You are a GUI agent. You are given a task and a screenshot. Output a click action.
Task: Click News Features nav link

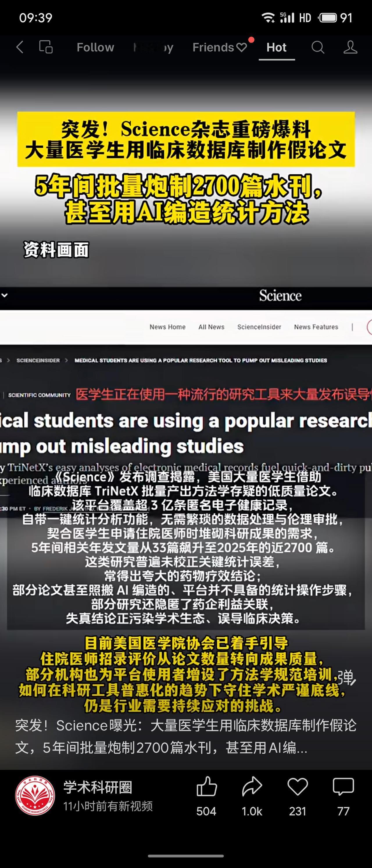(x=316, y=327)
